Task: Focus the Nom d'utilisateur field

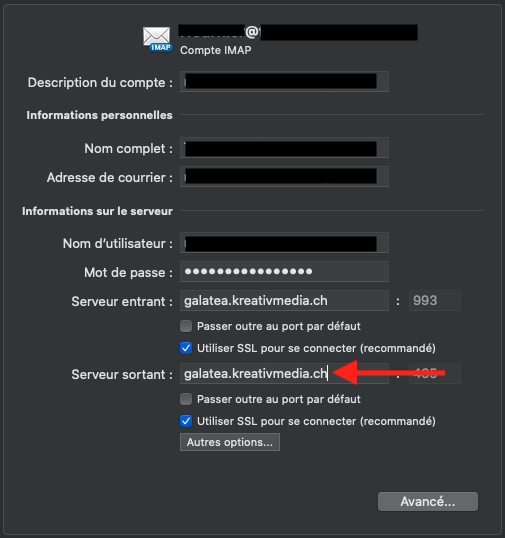Action: click(284, 243)
